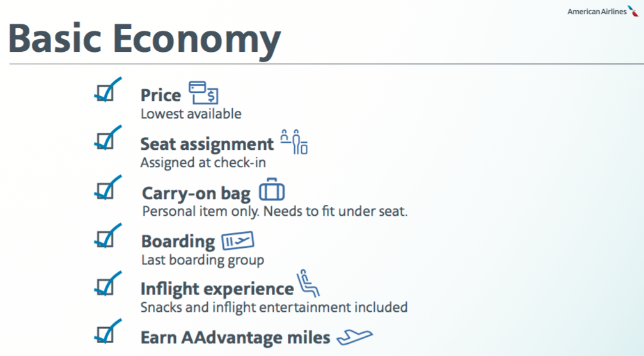644x356 pixels.
Task: Click the seat assignment passenger icon
Action: point(294,142)
